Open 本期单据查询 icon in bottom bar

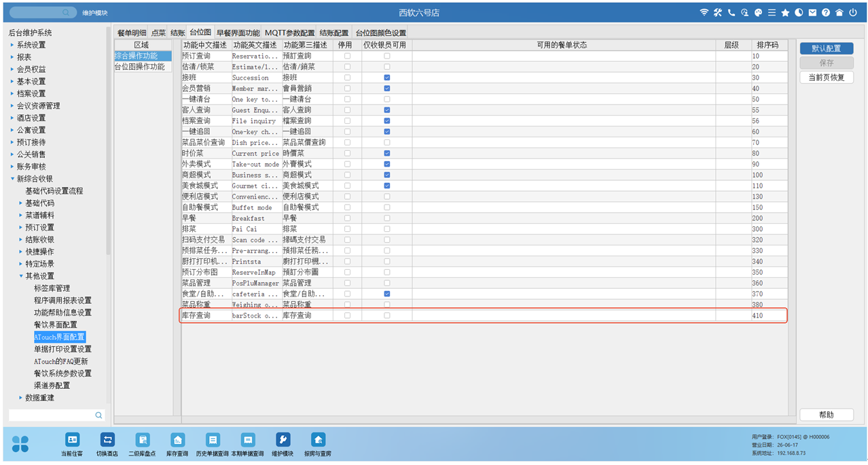[248, 439]
